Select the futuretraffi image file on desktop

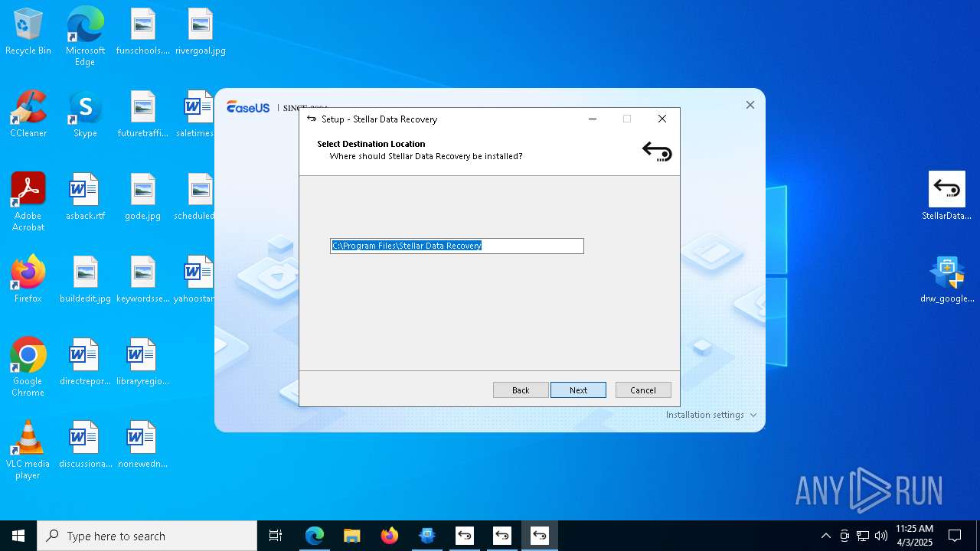[142, 115]
